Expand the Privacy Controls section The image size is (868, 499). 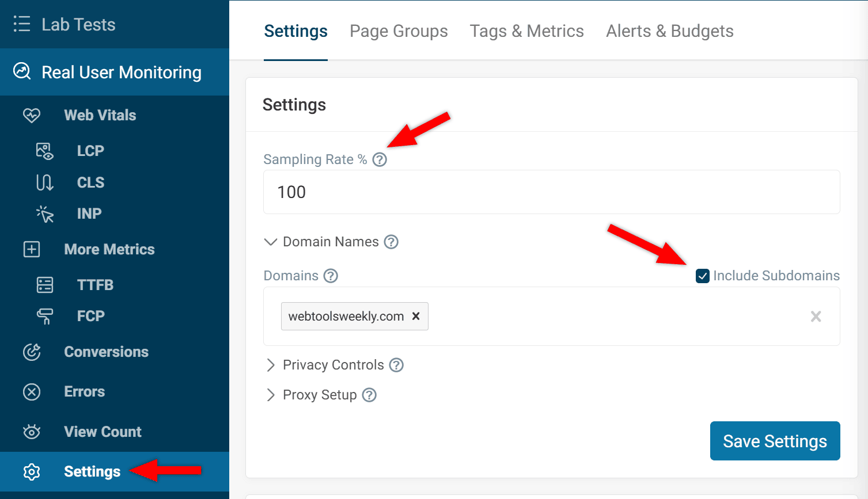coord(271,364)
